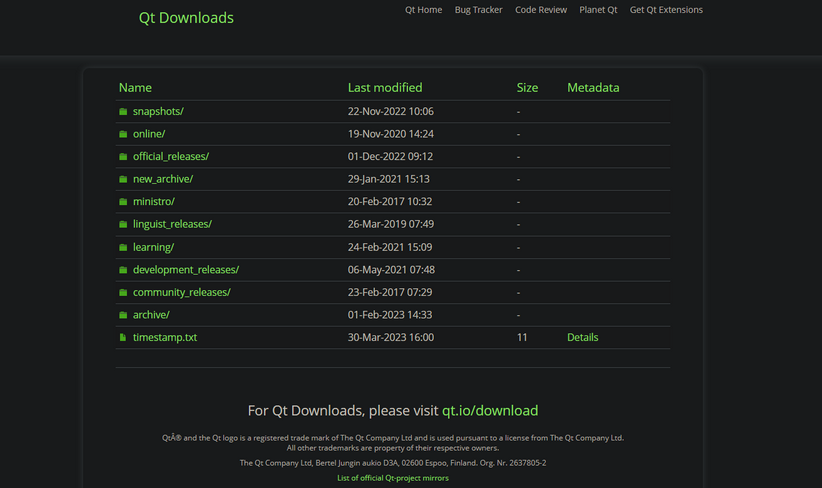Open Planet Qt navigation link
This screenshot has width=822, height=488.
tap(598, 9)
